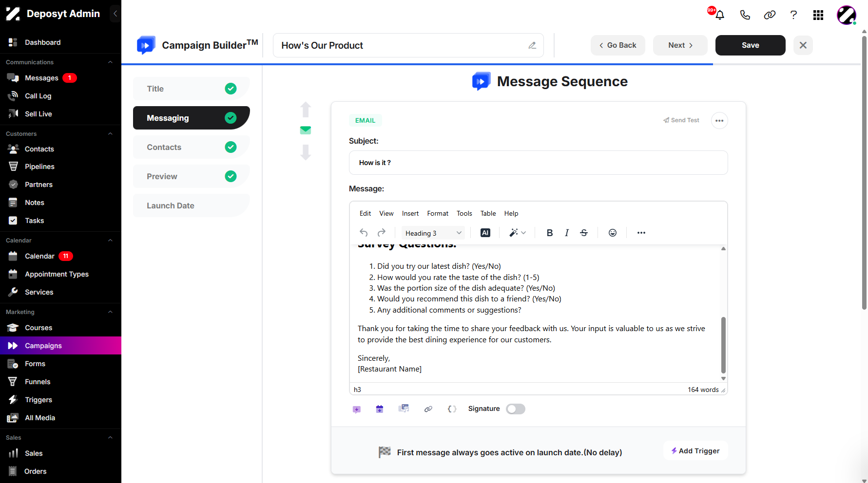Insert link icon below editor
This screenshot has height=483, width=868.
(x=428, y=409)
